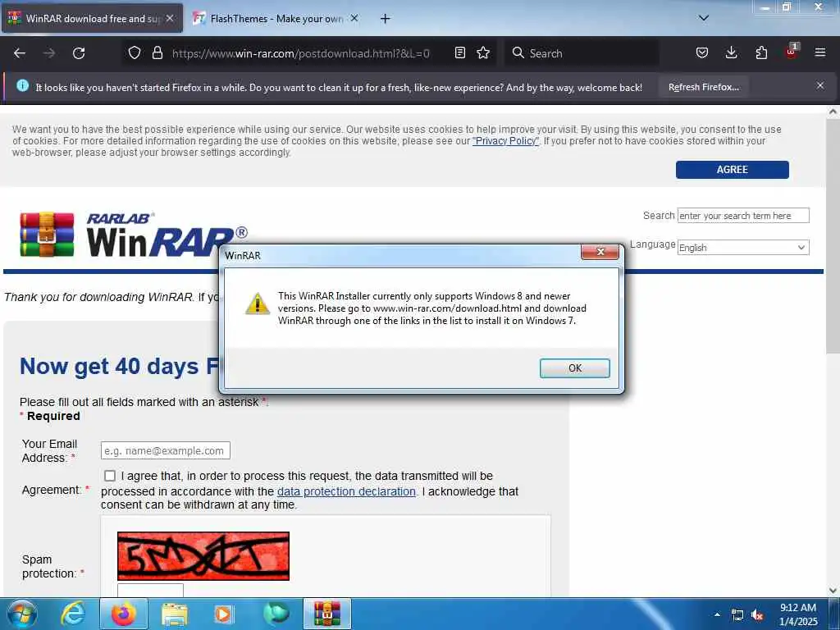Open Windows Media Player from taskbar

tap(223, 614)
